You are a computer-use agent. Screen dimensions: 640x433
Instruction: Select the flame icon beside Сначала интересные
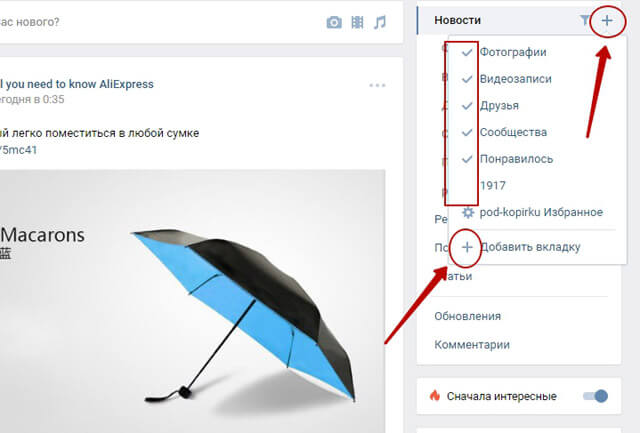pos(435,395)
